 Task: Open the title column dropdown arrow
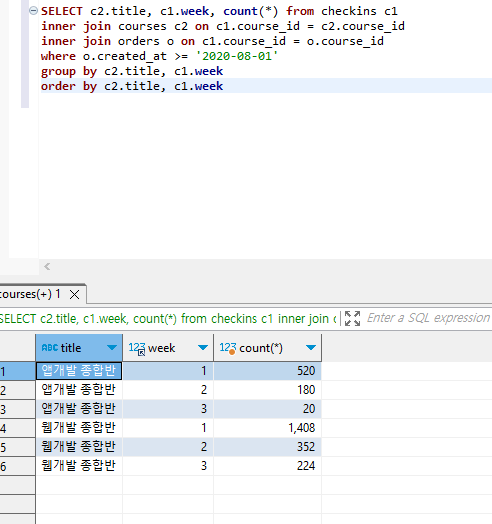112,348
